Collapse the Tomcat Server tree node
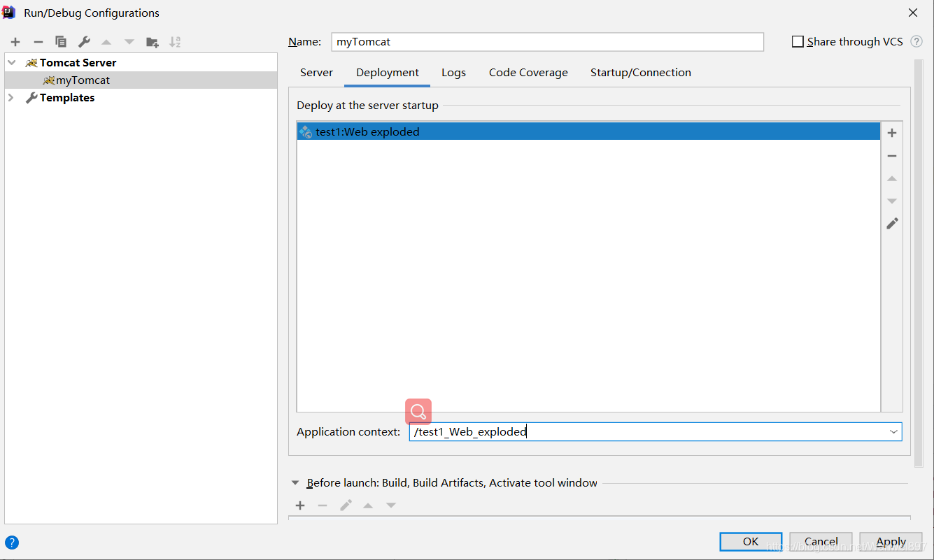The image size is (934, 560). pos(11,62)
